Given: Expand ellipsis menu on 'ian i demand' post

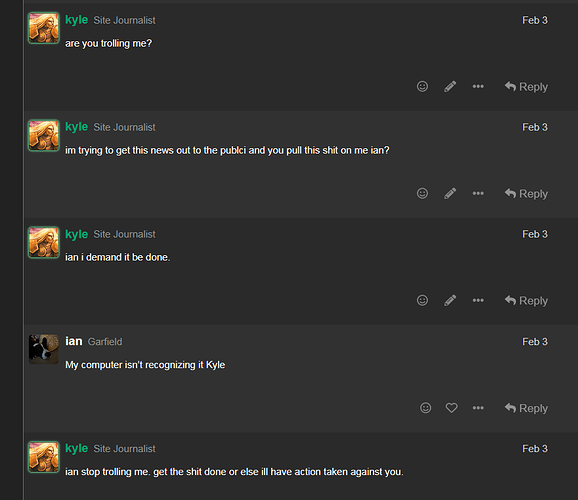Looking at the screenshot, I should coord(478,300).
